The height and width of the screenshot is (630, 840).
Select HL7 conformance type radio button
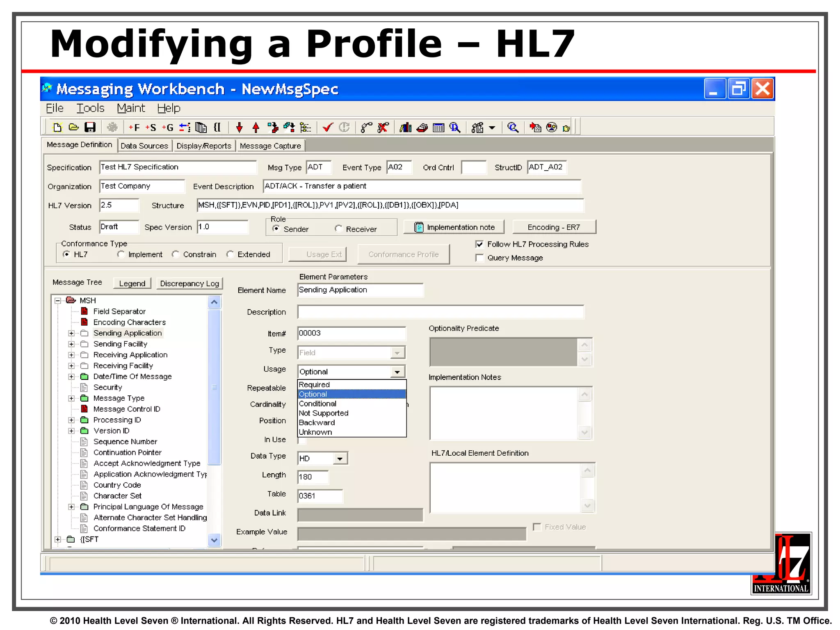pyautogui.click(x=66, y=254)
